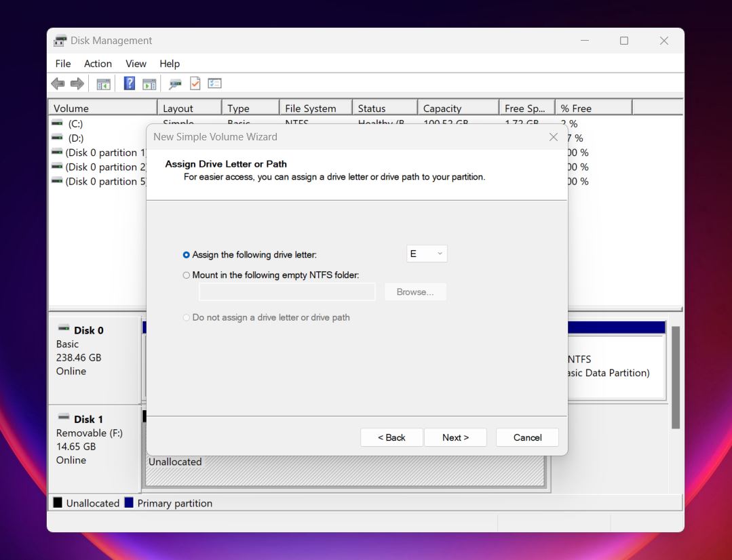
Task: Click the Removable (F:) text
Action: [x=89, y=433]
